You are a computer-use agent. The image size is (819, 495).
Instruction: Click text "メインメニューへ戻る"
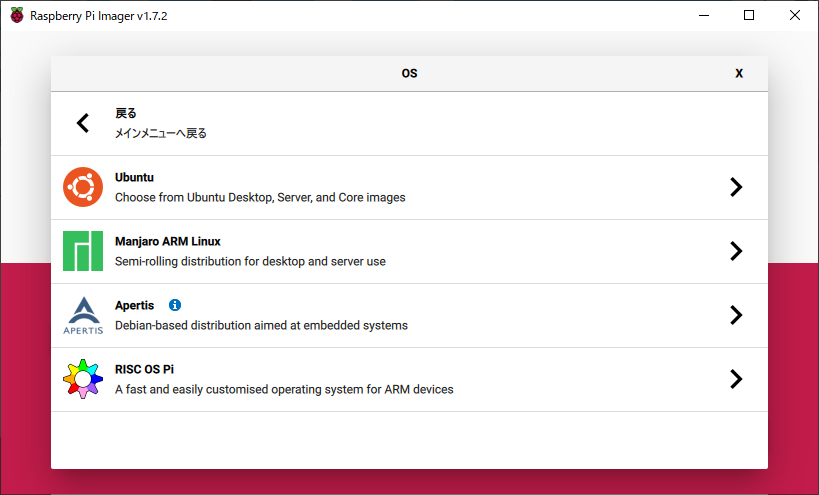coord(161,134)
